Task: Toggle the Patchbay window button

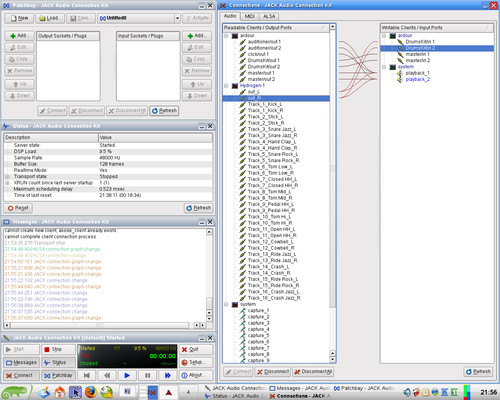Action: [x=58, y=375]
